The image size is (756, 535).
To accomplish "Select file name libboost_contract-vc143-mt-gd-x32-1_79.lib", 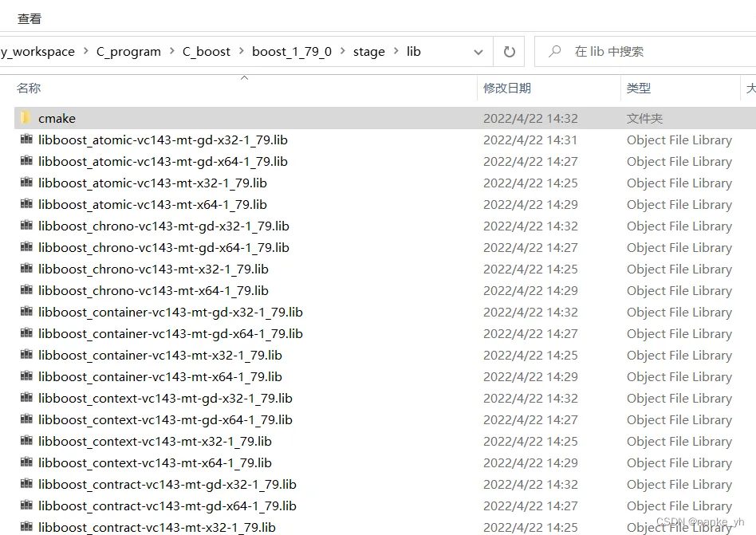I will point(167,485).
